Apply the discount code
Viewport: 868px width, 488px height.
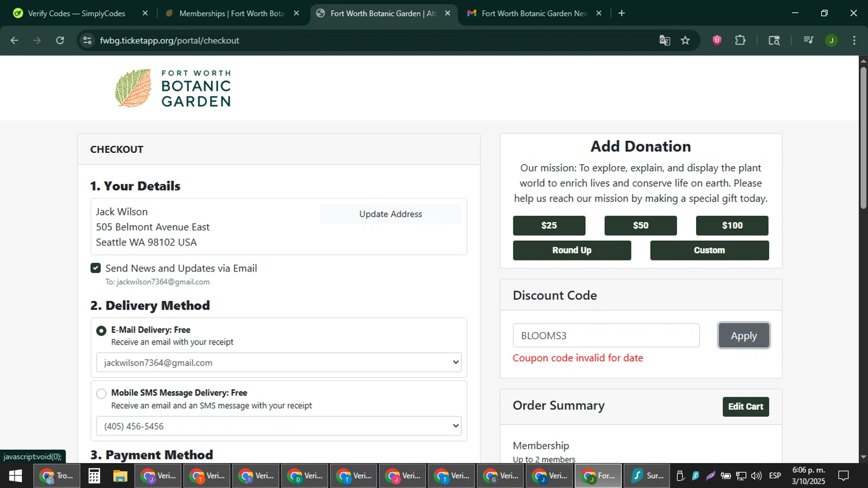(744, 336)
